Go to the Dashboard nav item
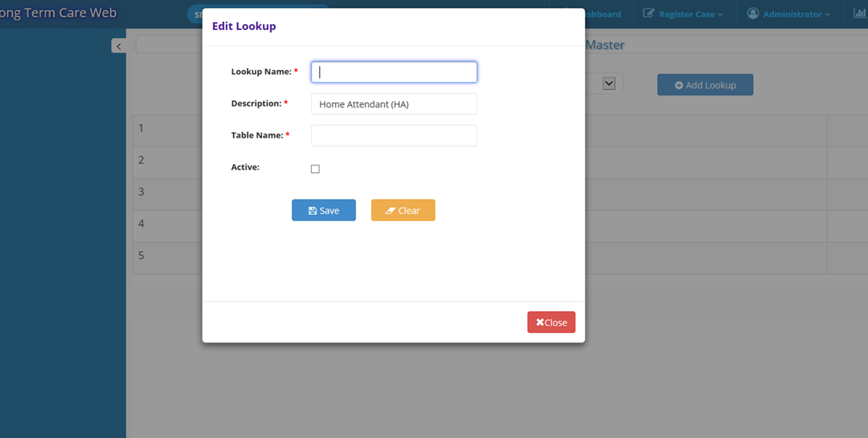 click(x=603, y=14)
